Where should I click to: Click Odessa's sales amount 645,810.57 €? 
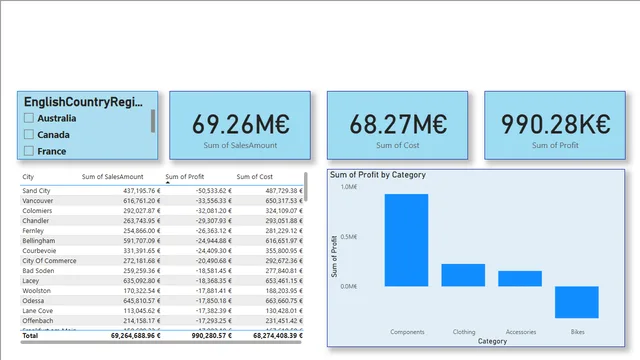142,300
